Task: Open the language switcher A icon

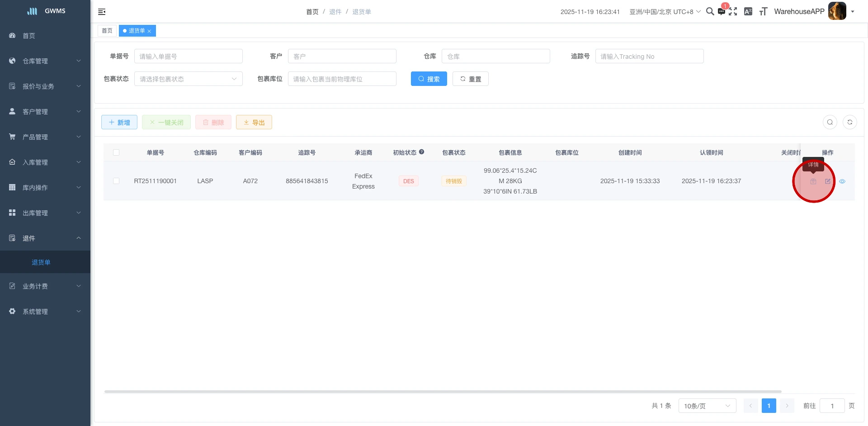Action: (x=748, y=11)
